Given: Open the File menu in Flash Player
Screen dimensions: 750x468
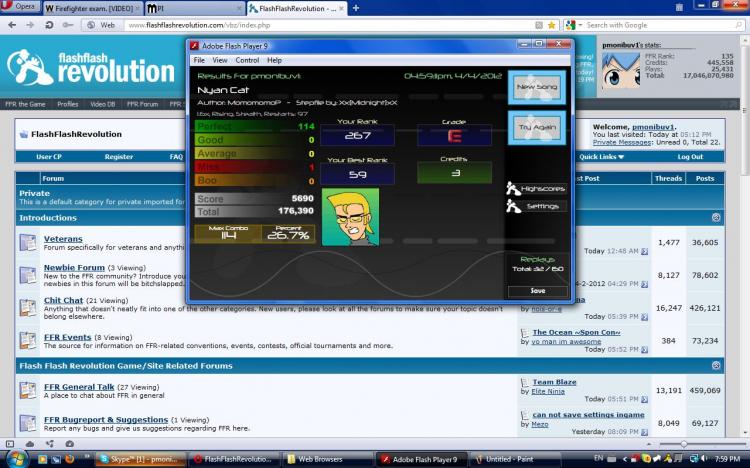Looking at the screenshot, I should pos(199,60).
